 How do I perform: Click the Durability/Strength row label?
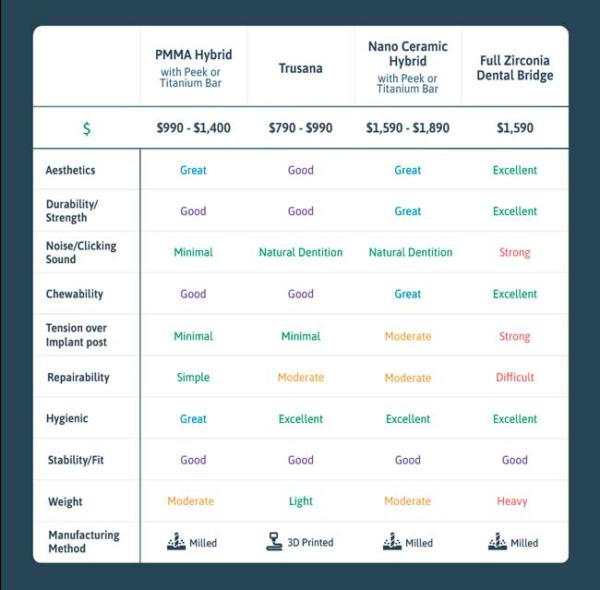click(x=73, y=211)
